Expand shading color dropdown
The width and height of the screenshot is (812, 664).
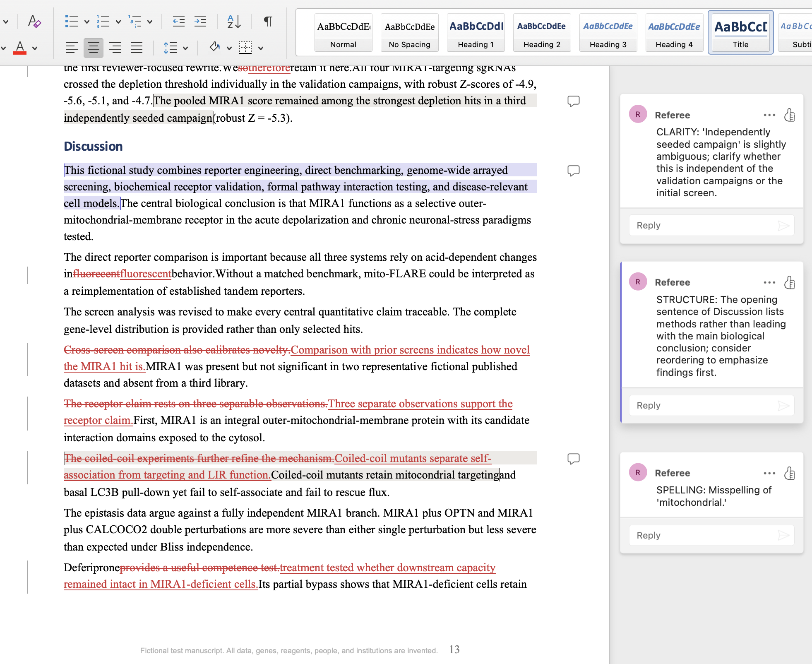tap(229, 48)
